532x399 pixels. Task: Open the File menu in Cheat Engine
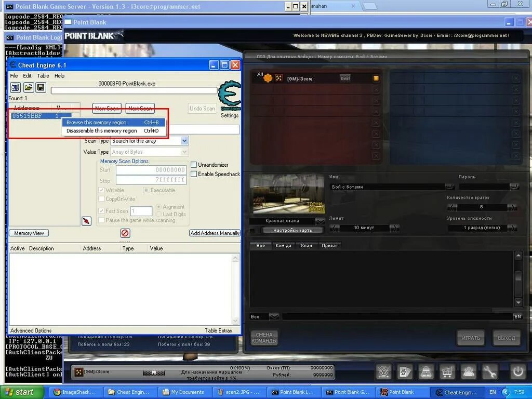point(14,76)
